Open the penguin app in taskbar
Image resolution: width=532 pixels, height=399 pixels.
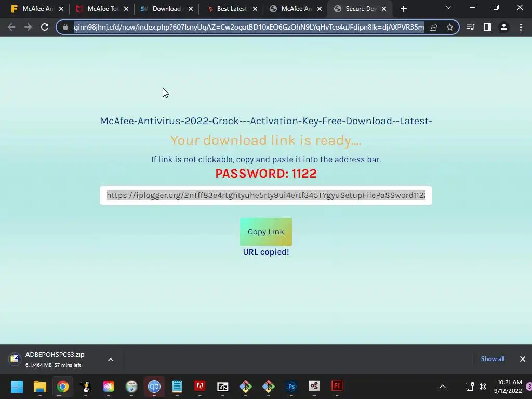(86, 387)
